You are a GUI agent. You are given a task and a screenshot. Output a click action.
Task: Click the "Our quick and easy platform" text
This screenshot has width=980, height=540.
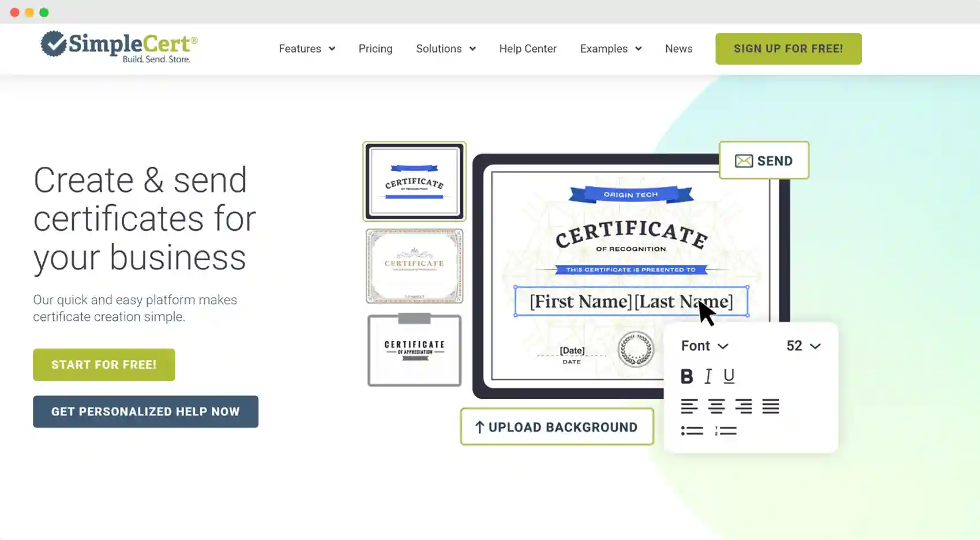pyautogui.click(x=135, y=308)
